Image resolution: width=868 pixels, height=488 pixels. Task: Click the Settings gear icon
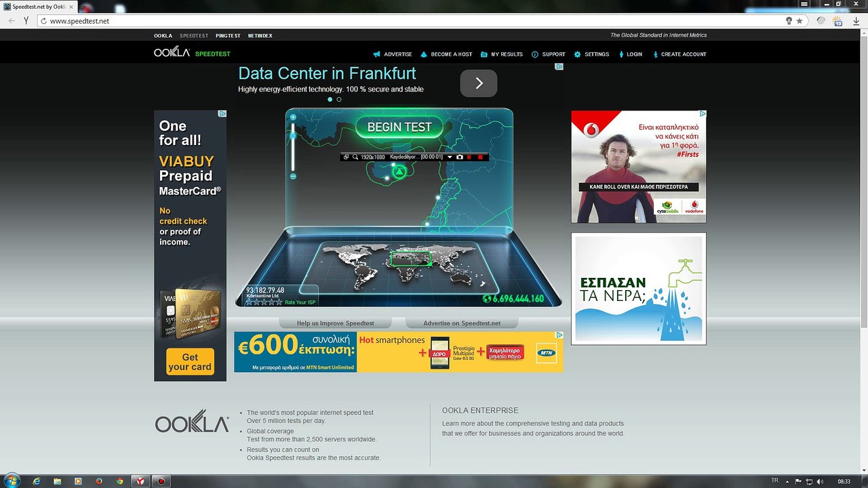pyautogui.click(x=577, y=54)
